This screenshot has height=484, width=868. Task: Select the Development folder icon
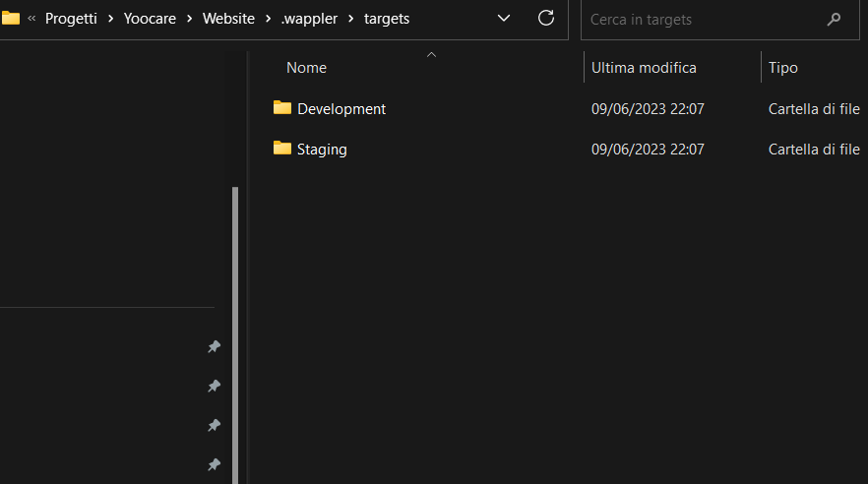click(x=282, y=108)
